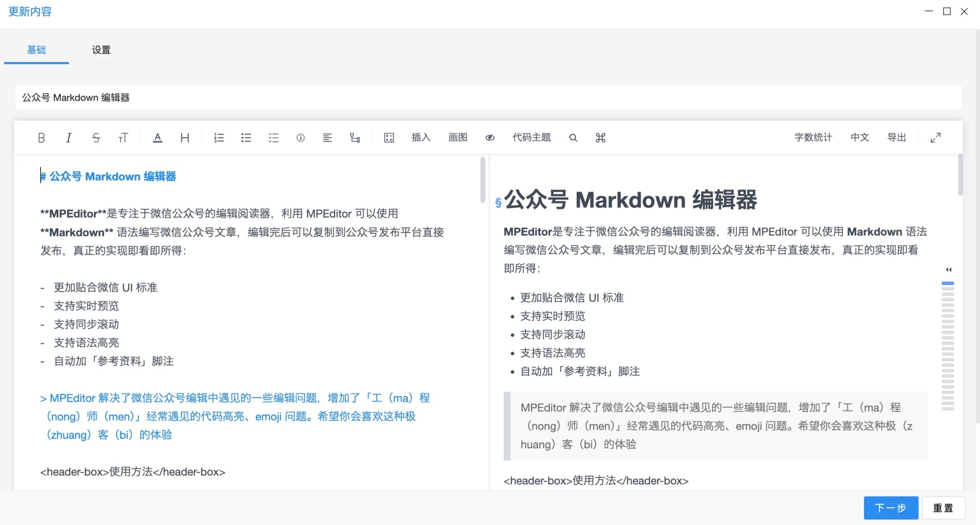The height and width of the screenshot is (525, 980).
Task: Open the keyboard shortcuts command icon
Action: point(601,138)
